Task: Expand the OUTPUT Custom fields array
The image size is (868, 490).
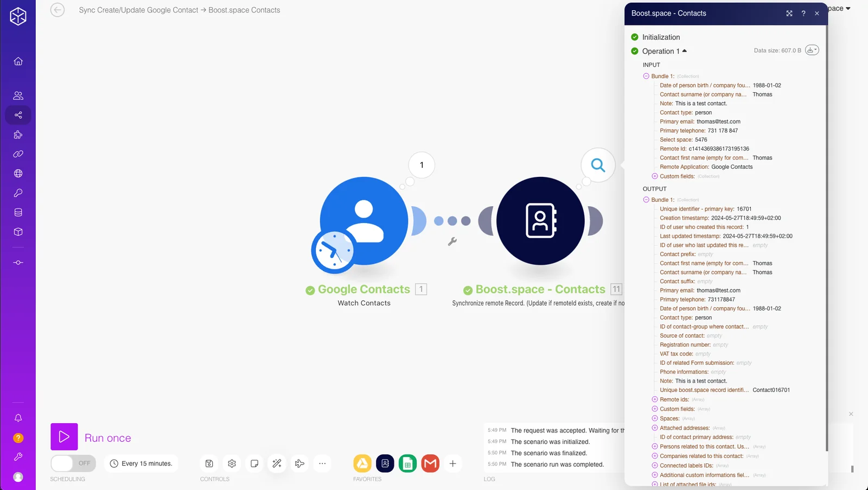Action: tap(655, 409)
